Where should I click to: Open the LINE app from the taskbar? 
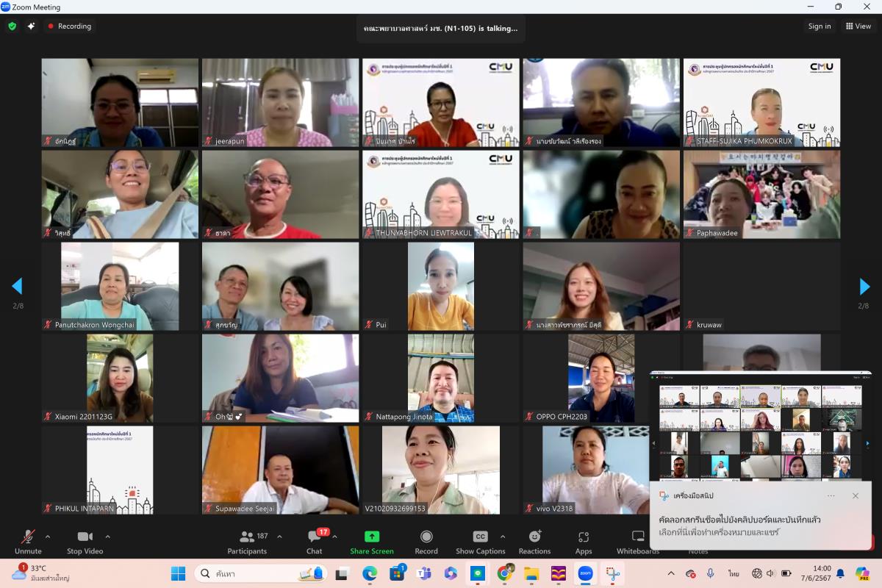tap(478, 573)
